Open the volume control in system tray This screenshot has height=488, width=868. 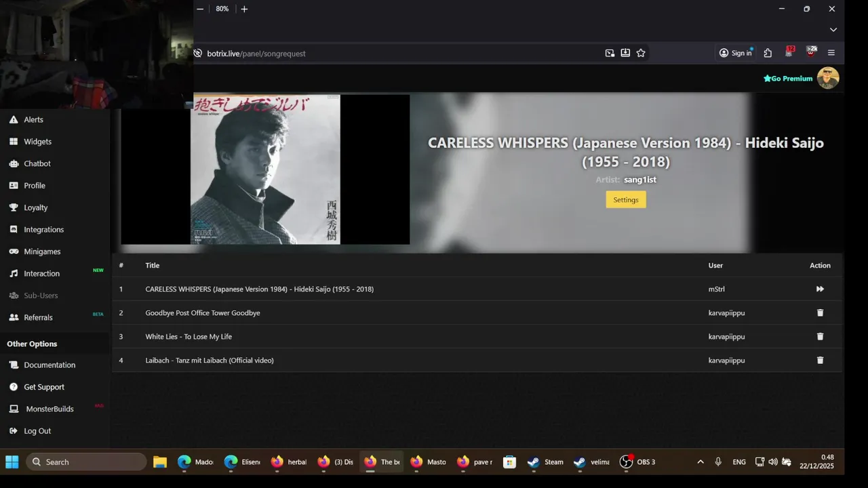773,462
